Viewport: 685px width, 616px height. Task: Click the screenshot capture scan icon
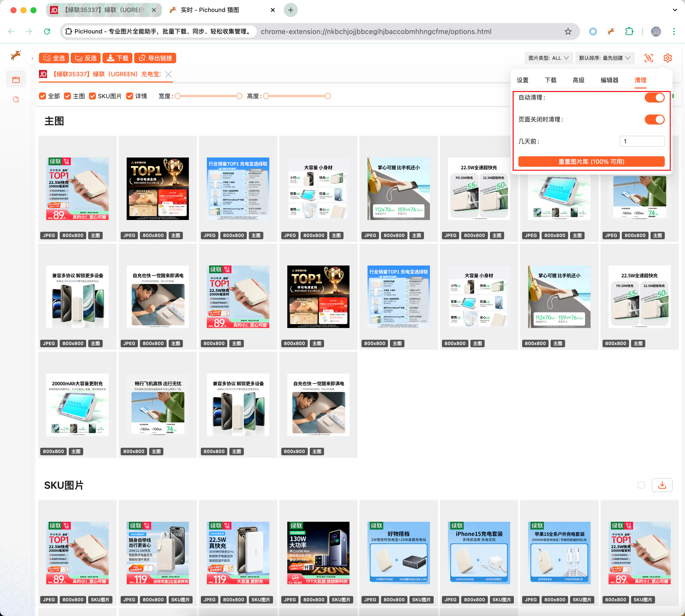649,58
